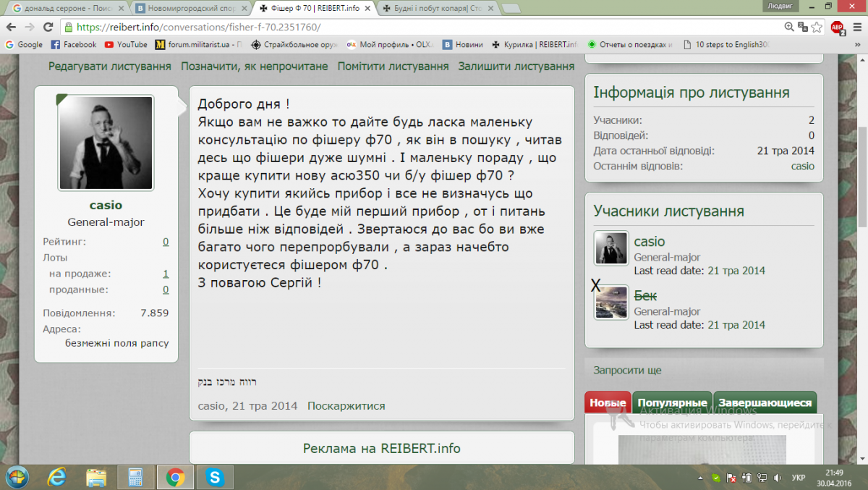The image size is (868, 490).
Task: Open forum.militarist.ua bookmark
Action: [x=199, y=44]
